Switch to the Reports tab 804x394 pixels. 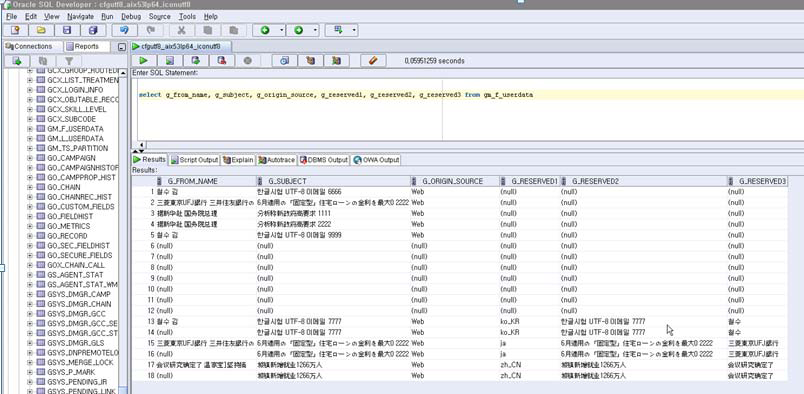click(87, 46)
